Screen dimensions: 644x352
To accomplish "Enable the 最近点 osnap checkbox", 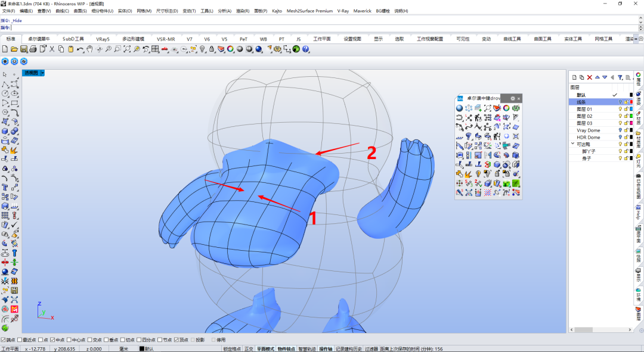I will point(20,339).
